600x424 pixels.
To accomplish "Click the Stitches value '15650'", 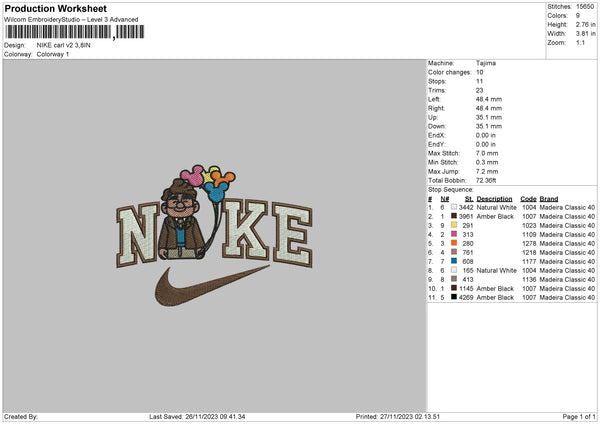I will [x=585, y=7].
